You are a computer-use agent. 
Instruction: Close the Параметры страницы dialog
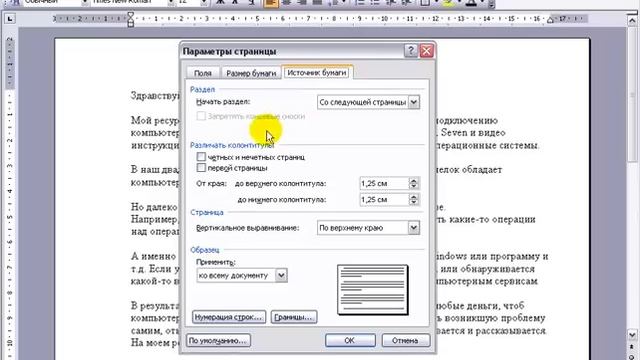point(427,51)
